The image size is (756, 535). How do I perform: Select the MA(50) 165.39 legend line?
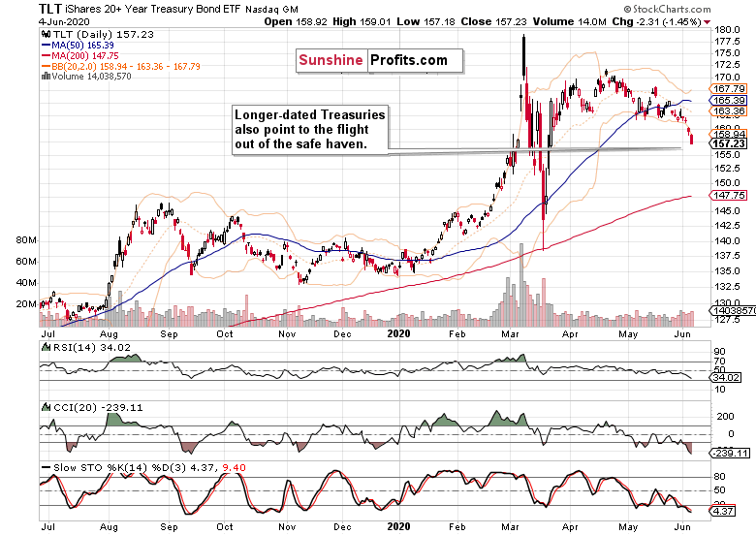pos(79,45)
